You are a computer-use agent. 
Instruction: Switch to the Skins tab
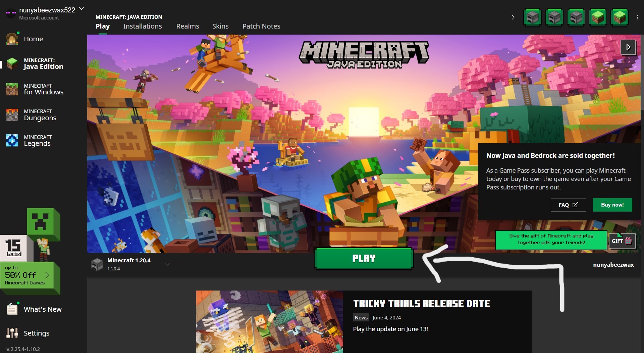220,26
